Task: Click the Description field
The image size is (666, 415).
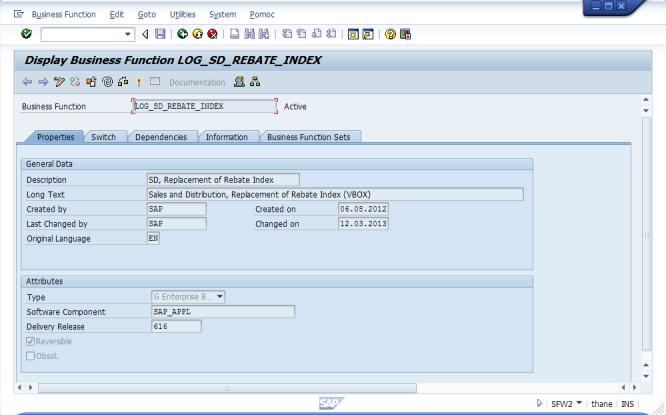Action: pos(223,180)
